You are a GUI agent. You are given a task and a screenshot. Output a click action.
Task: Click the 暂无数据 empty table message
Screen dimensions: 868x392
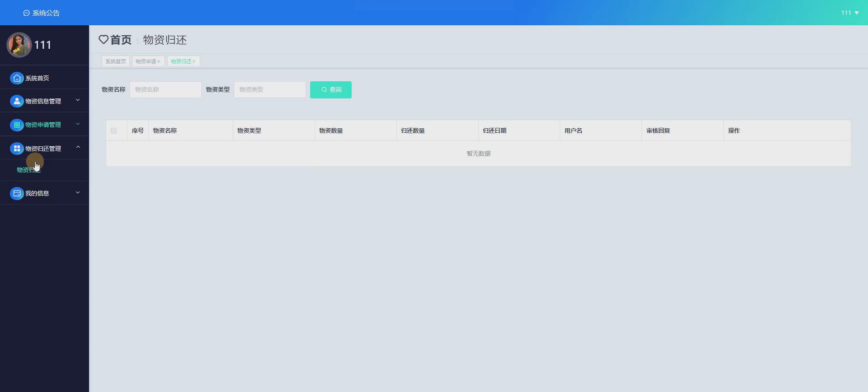(x=478, y=154)
